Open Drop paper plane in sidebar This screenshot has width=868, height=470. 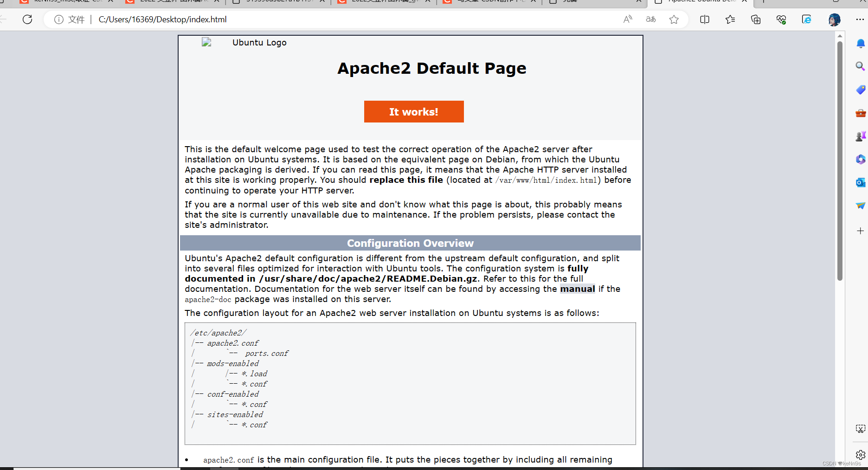pyautogui.click(x=861, y=206)
